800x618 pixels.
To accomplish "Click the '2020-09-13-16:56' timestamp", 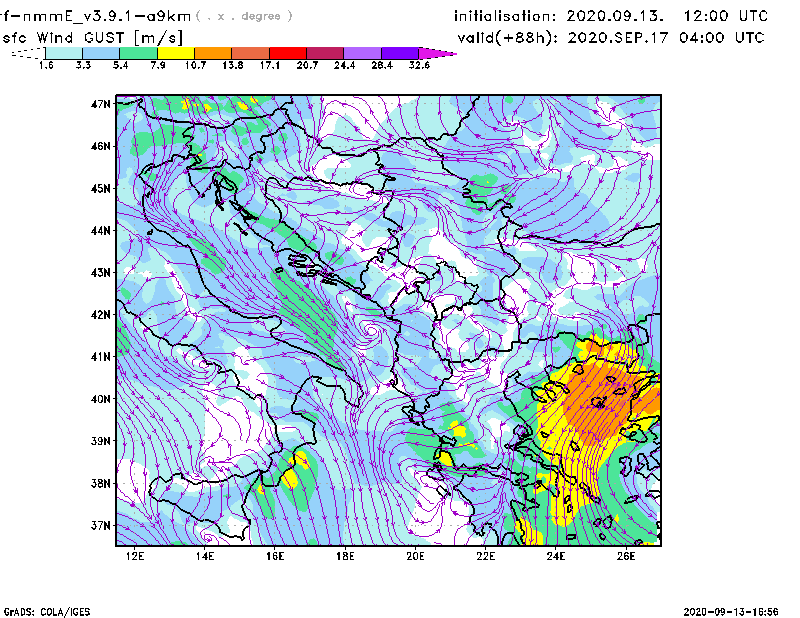I will 731,612.
